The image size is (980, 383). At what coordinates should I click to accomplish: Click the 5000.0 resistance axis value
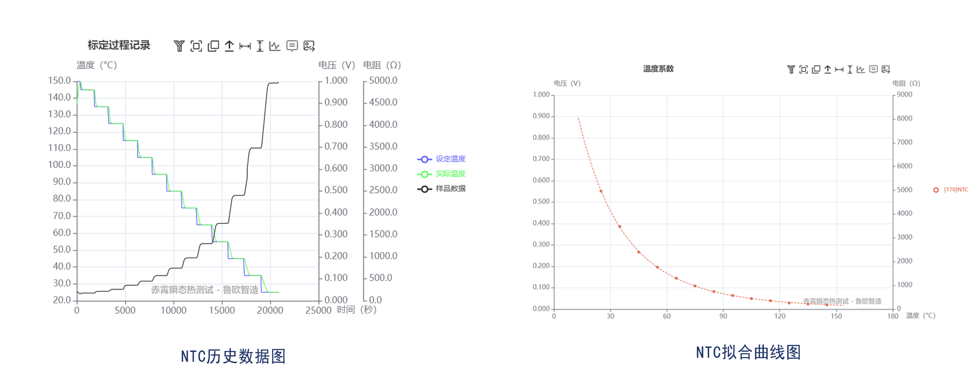[x=383, y=81]
